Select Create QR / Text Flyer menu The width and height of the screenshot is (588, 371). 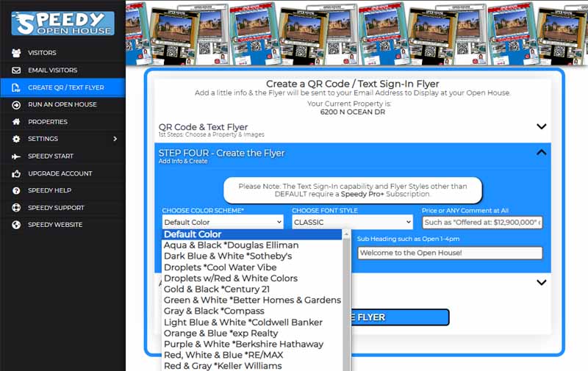[x=63, y=87]
